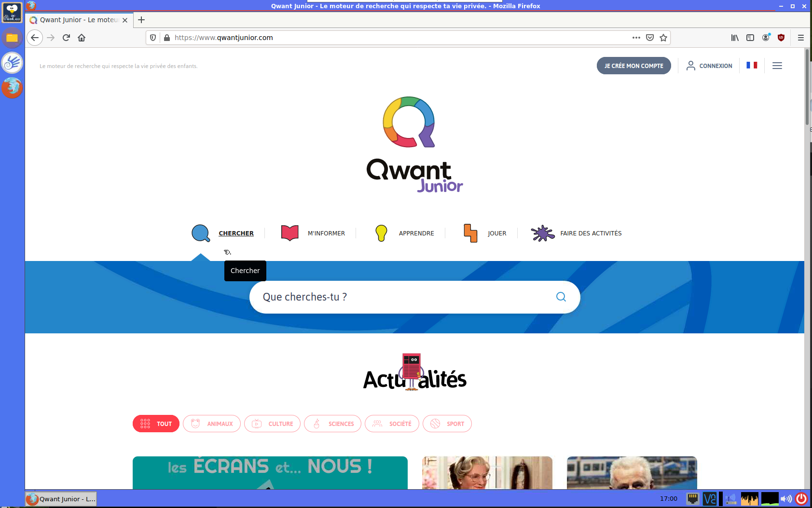The width and height of the screenshot is (812, 508).
Task: Click the purple splat activities icon
Action: (x=543, y=233)
